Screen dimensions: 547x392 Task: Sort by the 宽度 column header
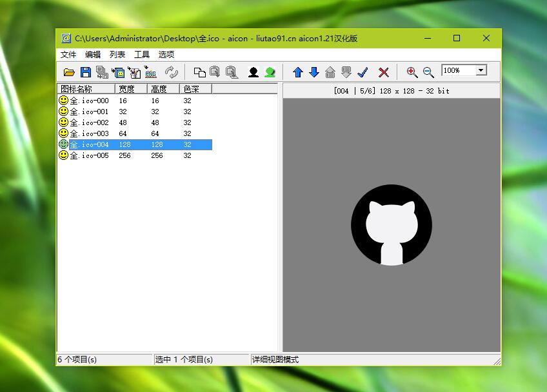click(131, 89)
